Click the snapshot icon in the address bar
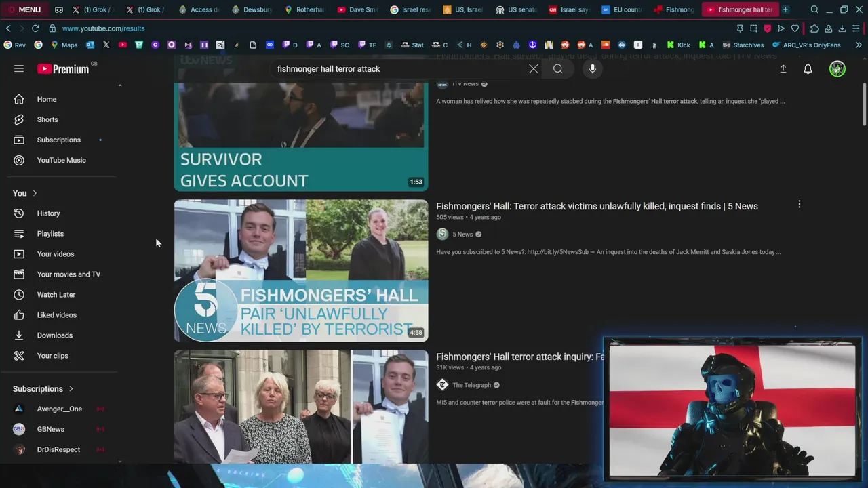 pyautogui.click(x=753, y=28)
